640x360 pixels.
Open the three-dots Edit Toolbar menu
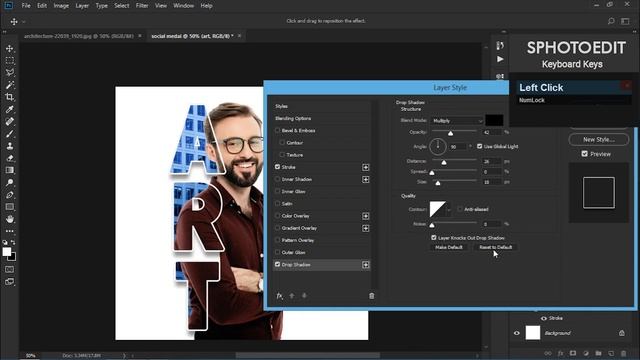click(9, 231)
